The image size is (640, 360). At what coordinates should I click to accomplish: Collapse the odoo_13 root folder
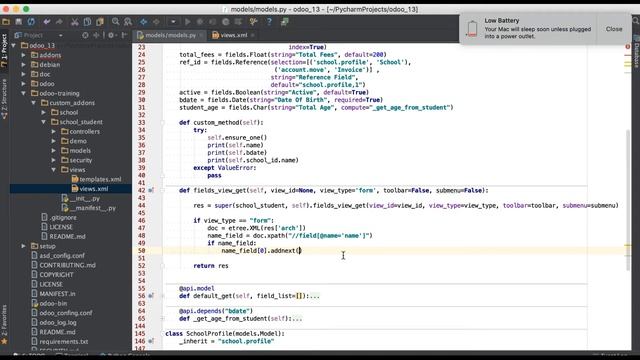coord(13,46)
